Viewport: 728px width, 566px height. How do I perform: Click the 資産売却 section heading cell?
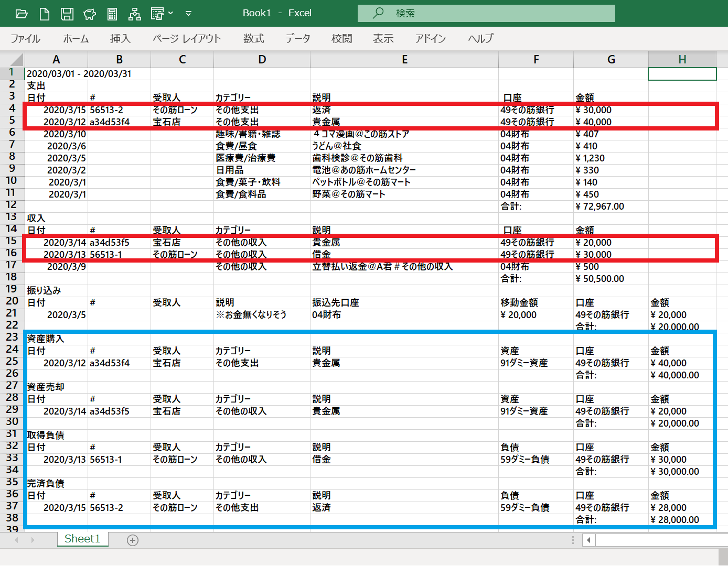tap(56, 387)
